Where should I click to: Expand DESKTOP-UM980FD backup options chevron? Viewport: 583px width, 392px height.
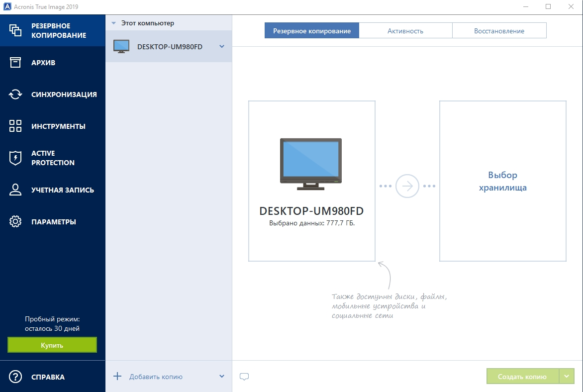tap(222, 46)
